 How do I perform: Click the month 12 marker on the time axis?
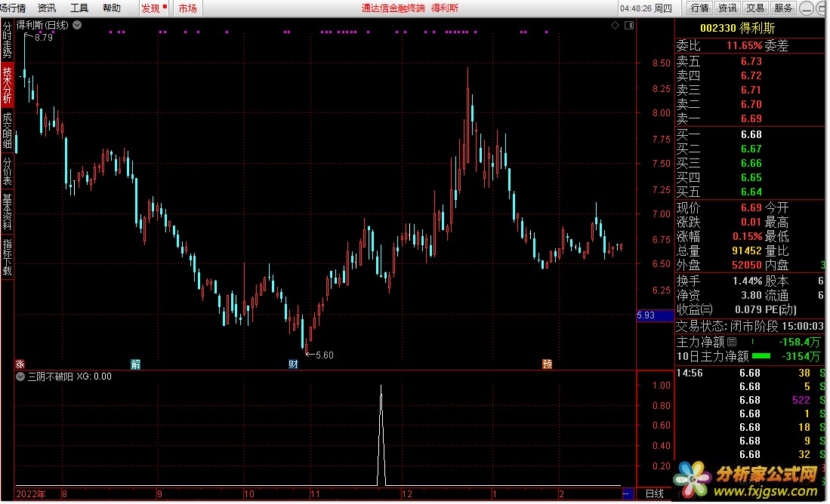point(406,494)
